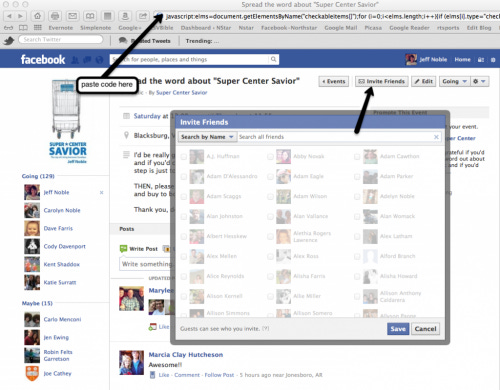Click the Facebook search box
The image size is (500, 390).
coord(189,59)
